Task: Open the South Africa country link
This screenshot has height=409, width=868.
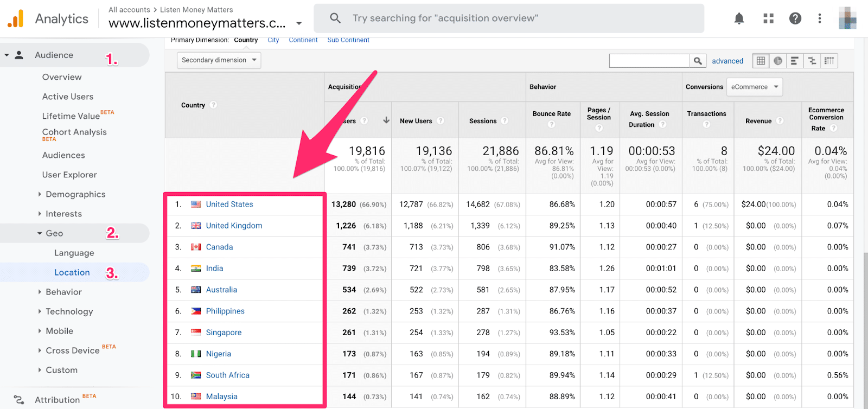Action: click(x=228, y=375)
